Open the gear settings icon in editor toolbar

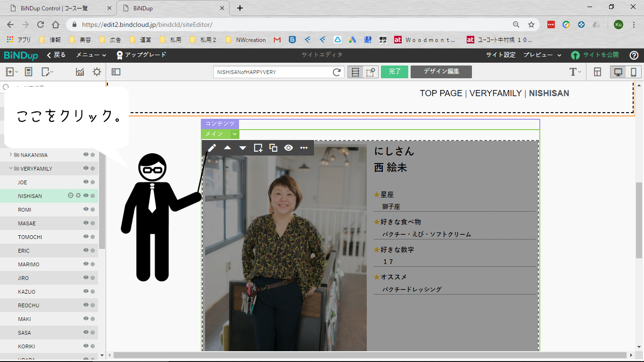tap(97, 72)
